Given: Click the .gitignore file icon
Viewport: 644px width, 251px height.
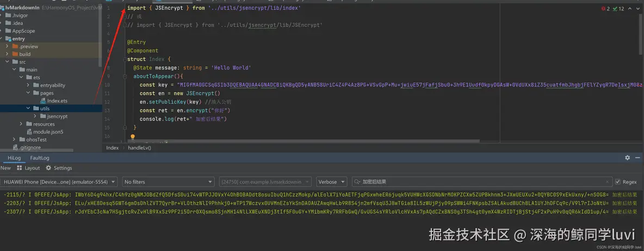Looking at the screenshot, I should [16, 148].
